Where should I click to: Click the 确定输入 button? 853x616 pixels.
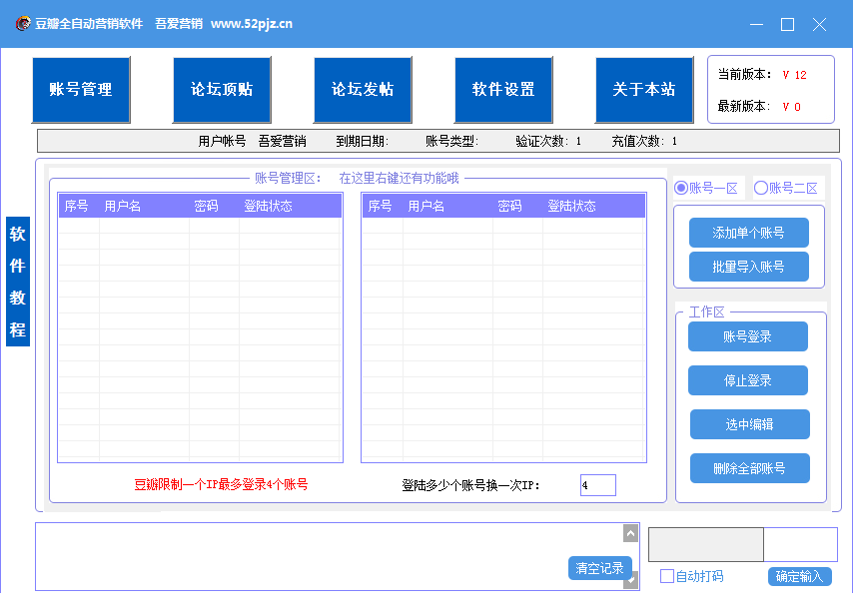pyautogui.click(x=800, y=576)
